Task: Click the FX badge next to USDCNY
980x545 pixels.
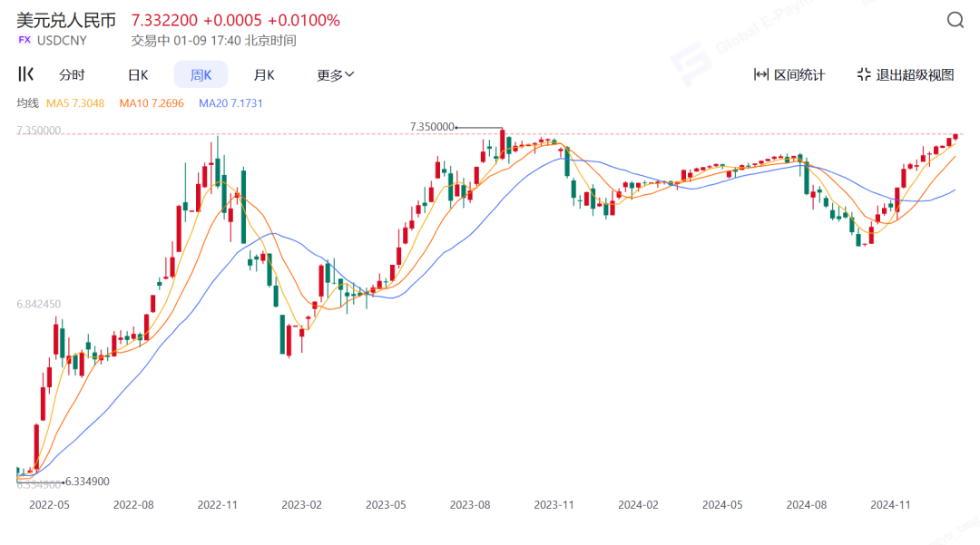Action: click(x=24, y=40)
